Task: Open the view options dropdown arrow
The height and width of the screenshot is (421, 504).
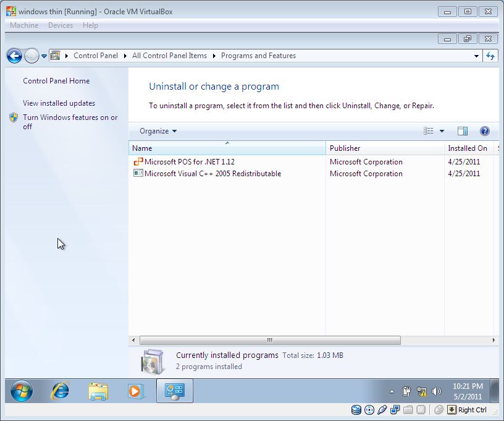Action: pyautogui.click(x=442, y=131)
